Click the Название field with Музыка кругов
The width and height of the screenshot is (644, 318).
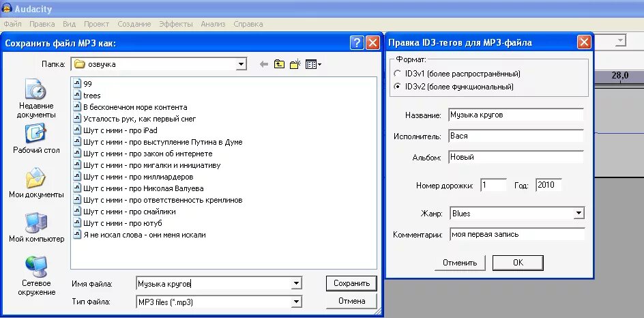point(516,115)
